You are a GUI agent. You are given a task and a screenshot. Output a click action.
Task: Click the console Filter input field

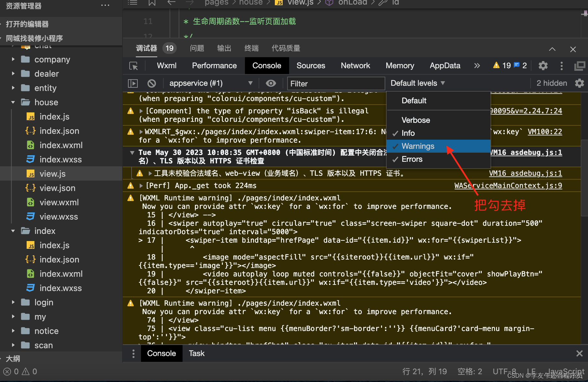(336, 83)
